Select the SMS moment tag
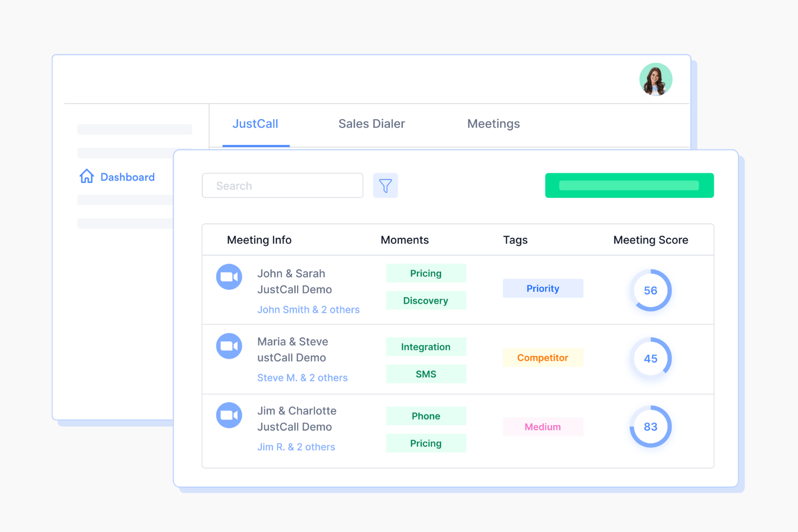The width and height of the screenshot is (798, 532). (426, 374)
